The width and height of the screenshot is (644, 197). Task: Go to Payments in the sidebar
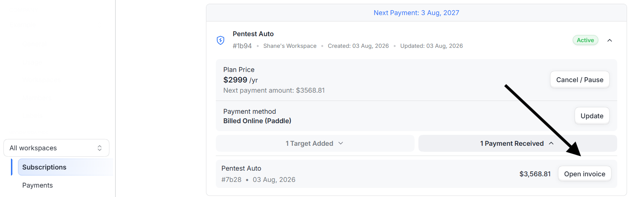point(37,185)
